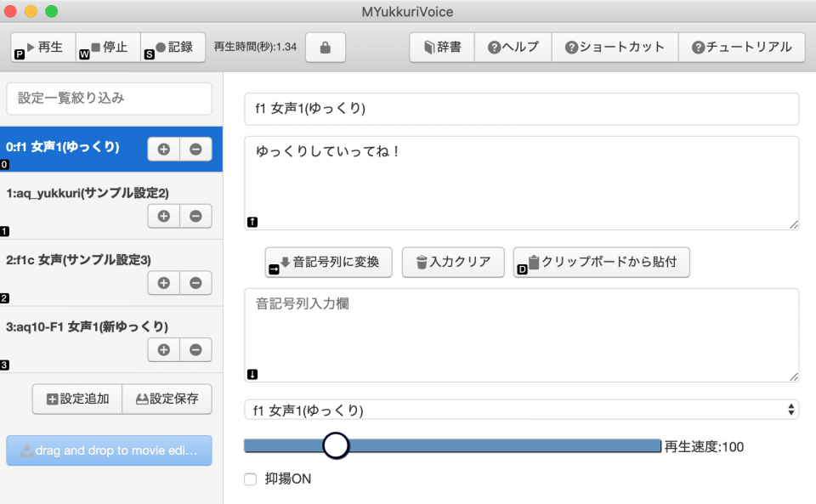Click plus icon on 1:aq_yukkuri row
This screenshot has height=504, width=816.
[164, 216]
